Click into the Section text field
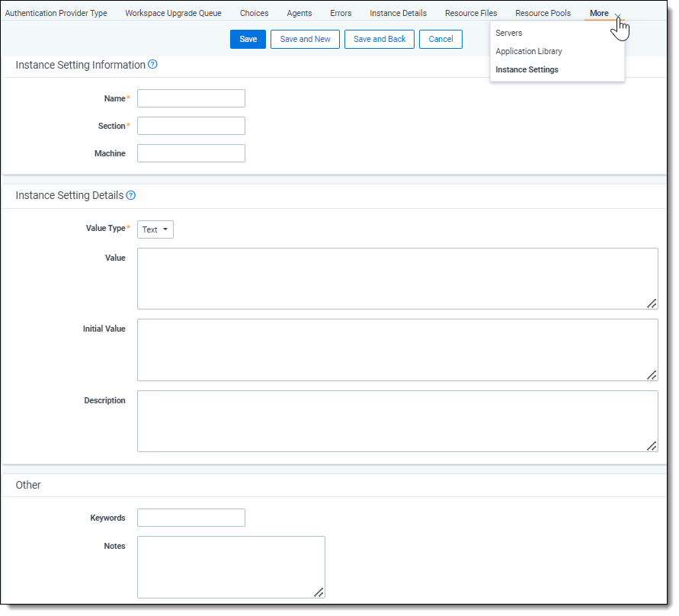This screenshot has width=679, height=616. pos(191,126)
